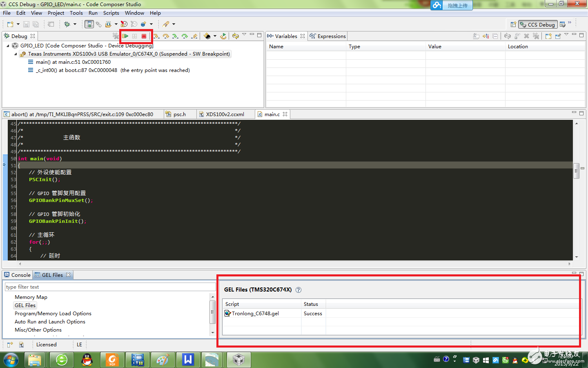
Task: Show more perspectives with the chevron
Action: 570,23
